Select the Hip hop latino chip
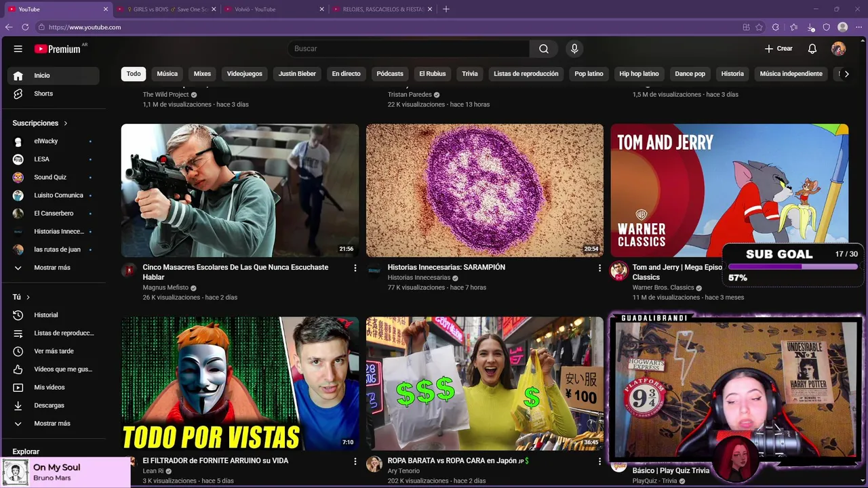The width and height of the screenshot is (868, 488). tap(639, 74)
